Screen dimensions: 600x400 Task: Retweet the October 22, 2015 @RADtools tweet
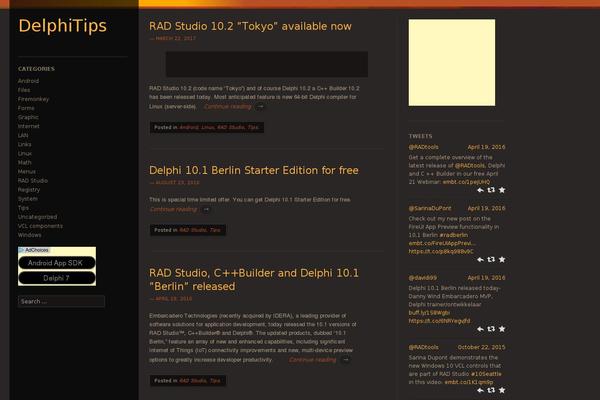tap(491, 390)
